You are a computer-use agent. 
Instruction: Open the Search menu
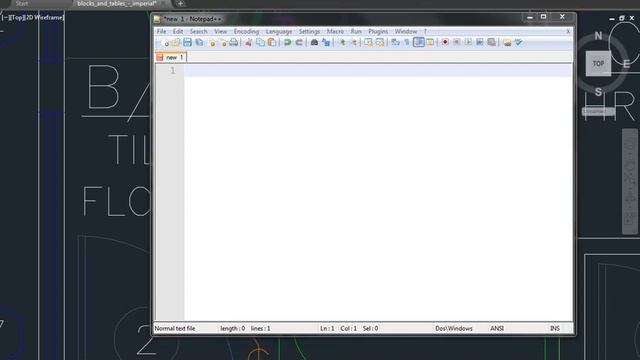[198, 31]
